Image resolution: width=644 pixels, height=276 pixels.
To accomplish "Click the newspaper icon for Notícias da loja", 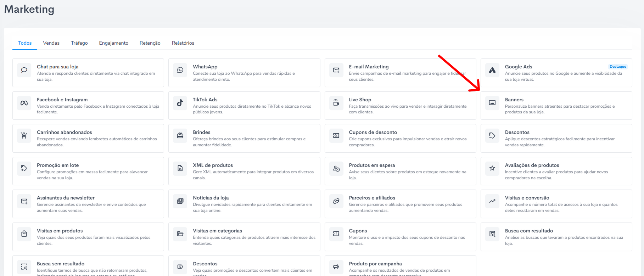I will 180,201.
